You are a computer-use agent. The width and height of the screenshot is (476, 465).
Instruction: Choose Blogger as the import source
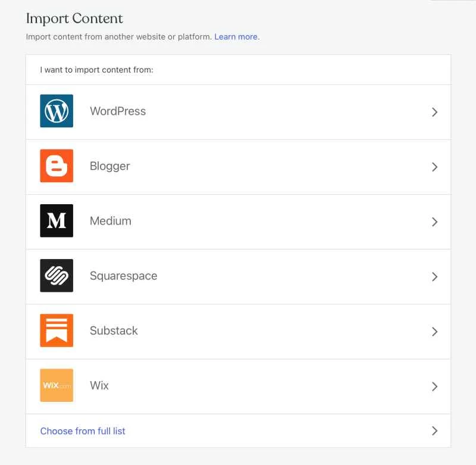pos(238,167)
